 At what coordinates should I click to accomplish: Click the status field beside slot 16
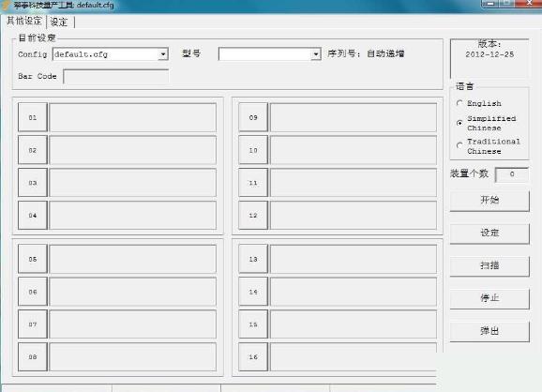pyautogui.click(x=354, y=356)
